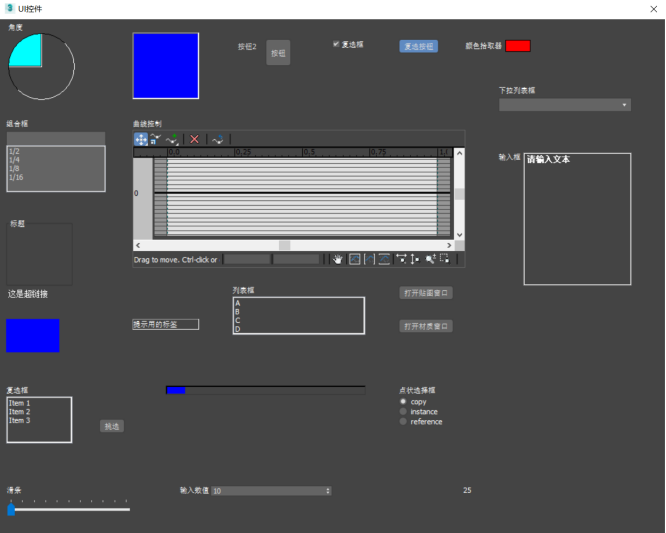
Task: Activate the Pan hand tool
Action: pyautogui.click(x=338, y=259)
